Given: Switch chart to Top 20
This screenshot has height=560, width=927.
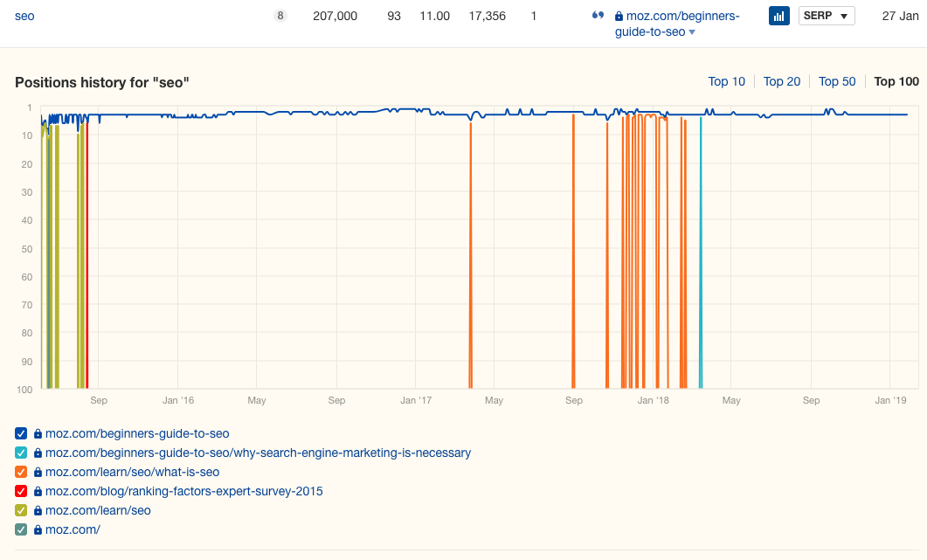Looking at the screenshot, I should (x=782, y=81).
